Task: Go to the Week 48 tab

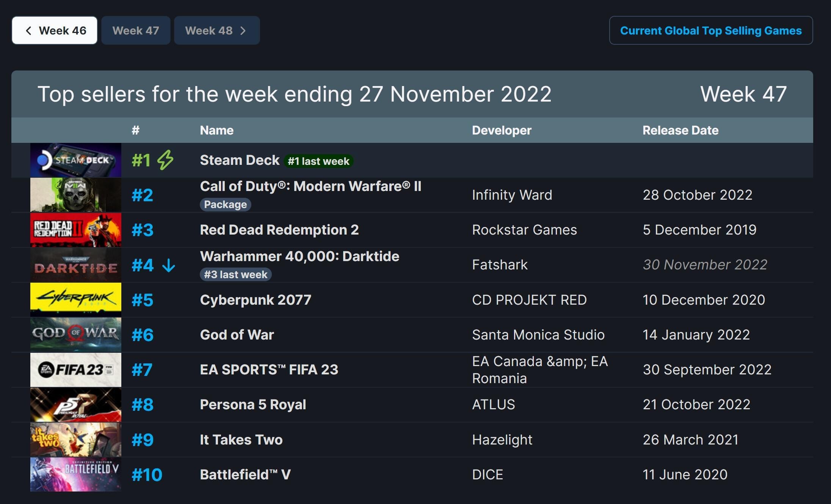Action: point(217,30)
